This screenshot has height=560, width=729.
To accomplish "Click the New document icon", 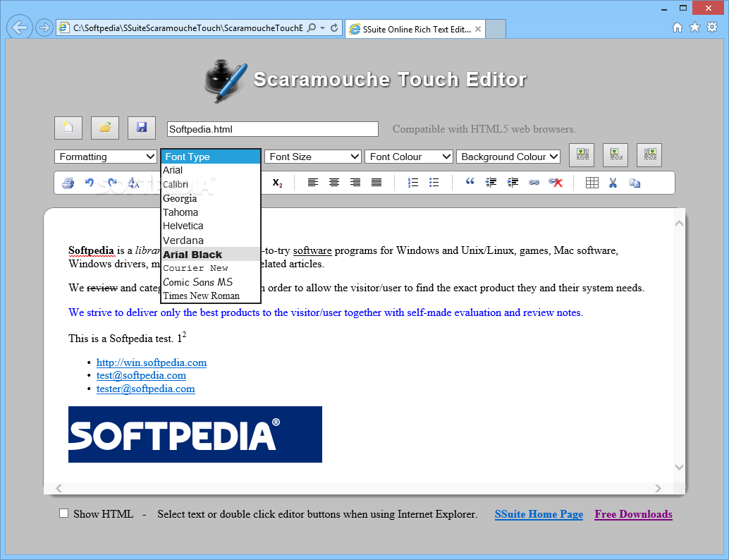I will [x=68, y=128].
